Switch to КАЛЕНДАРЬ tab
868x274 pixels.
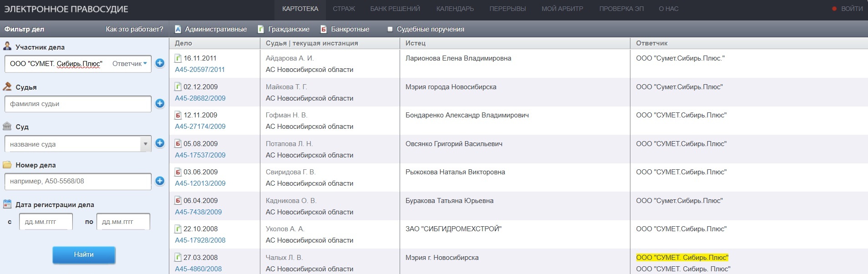click(x=455, y=9)
